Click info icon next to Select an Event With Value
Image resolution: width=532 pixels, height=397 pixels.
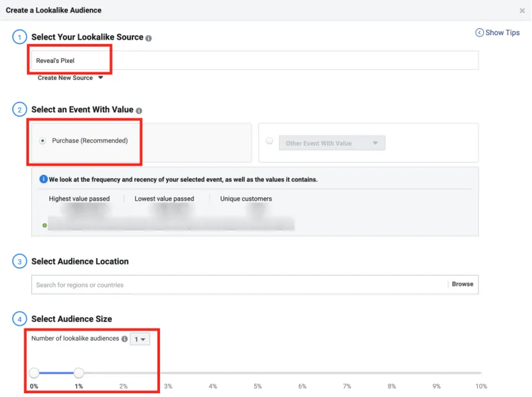(x=139, y=111)
